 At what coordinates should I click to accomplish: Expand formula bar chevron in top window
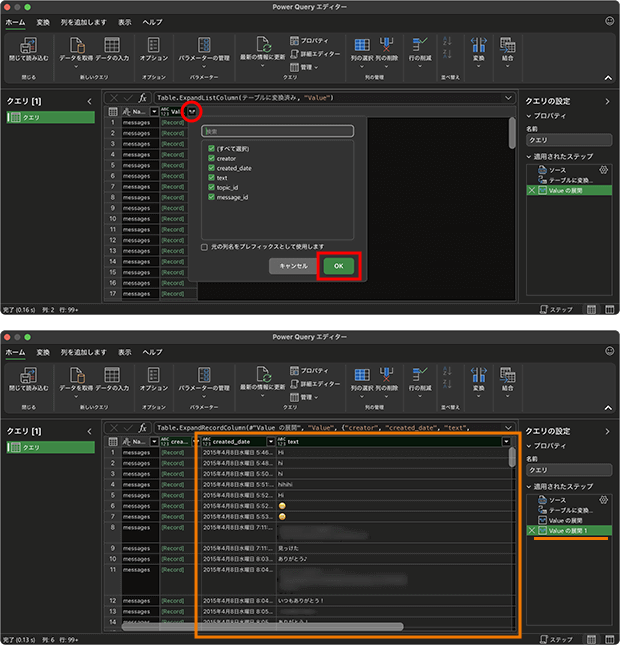508,98
